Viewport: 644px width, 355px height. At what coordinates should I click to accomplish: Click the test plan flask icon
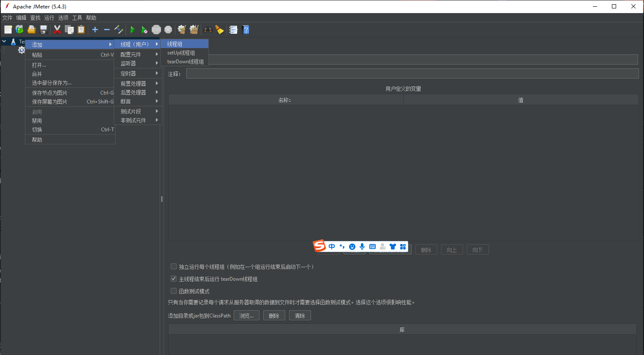(13, 41)
